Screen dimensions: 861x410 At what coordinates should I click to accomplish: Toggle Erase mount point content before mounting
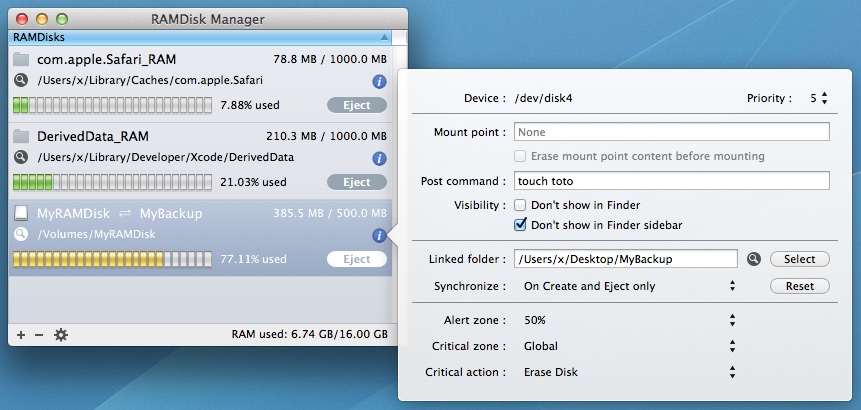point(519,156)
